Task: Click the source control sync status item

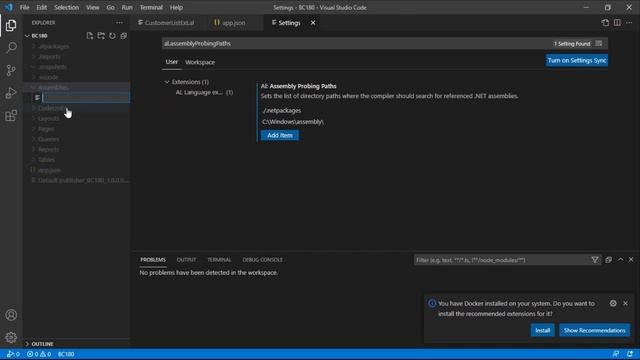Action: [13, 354]
